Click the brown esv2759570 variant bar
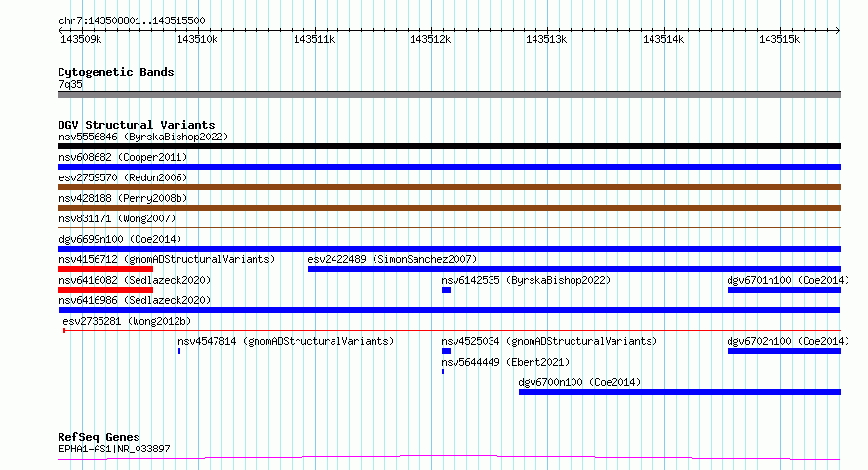 (449, 187)
